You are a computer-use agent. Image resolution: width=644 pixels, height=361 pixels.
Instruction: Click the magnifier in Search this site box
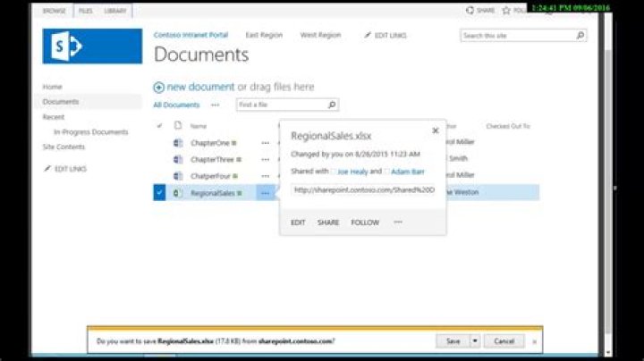[x=580, y=36]
